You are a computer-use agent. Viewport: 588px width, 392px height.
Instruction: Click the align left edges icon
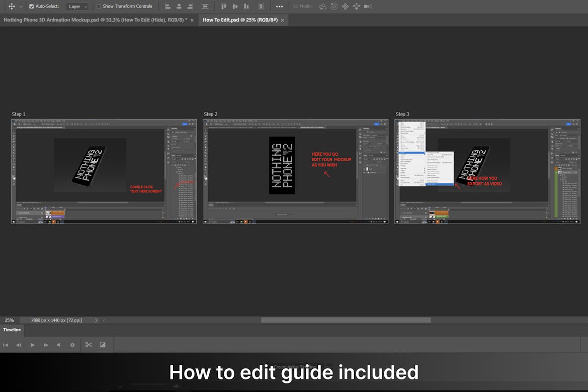click(168, 7)
